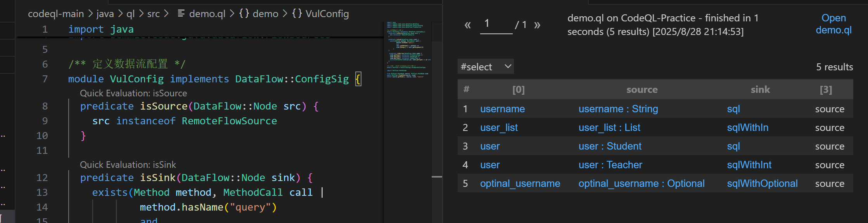Click '5 results' count text
This screenshot has width=868, height=223.
tap(834, 67)
